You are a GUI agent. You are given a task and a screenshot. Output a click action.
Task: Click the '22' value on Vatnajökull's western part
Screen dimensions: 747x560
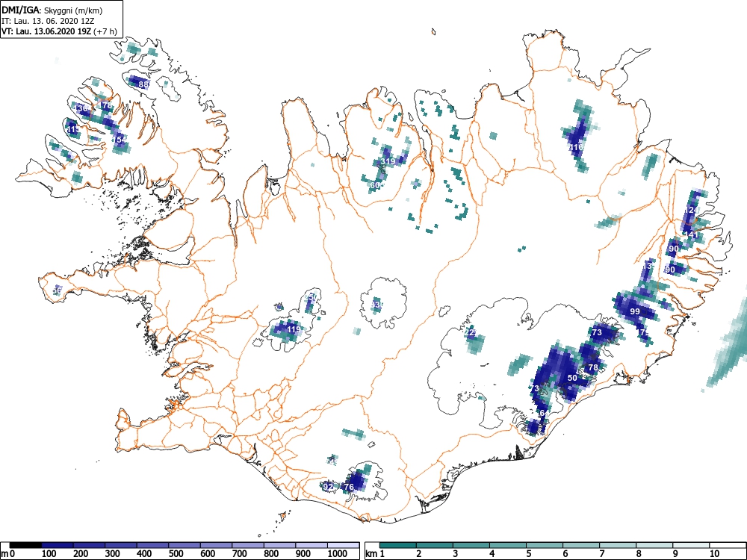470,333
